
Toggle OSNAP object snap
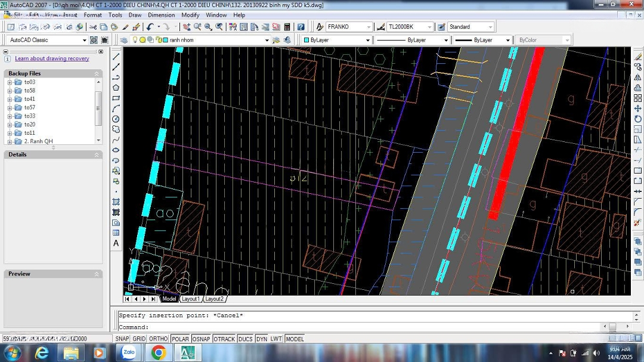201,339
